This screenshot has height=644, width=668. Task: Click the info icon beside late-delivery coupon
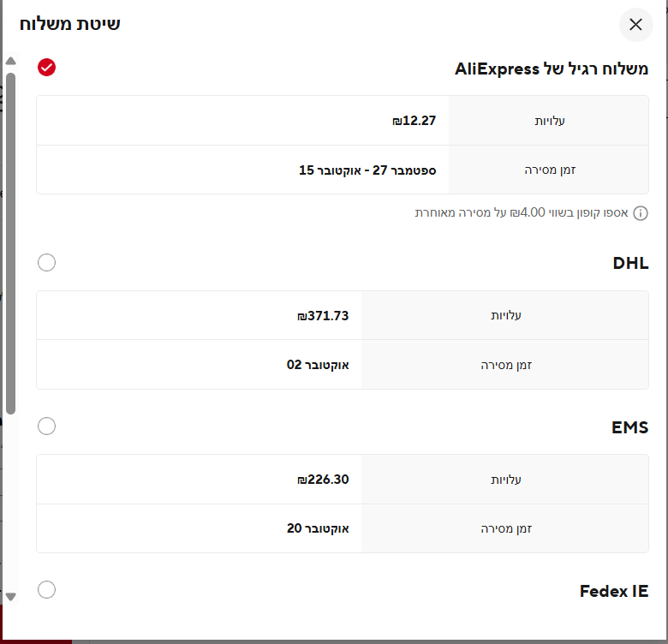coord(641,213)
